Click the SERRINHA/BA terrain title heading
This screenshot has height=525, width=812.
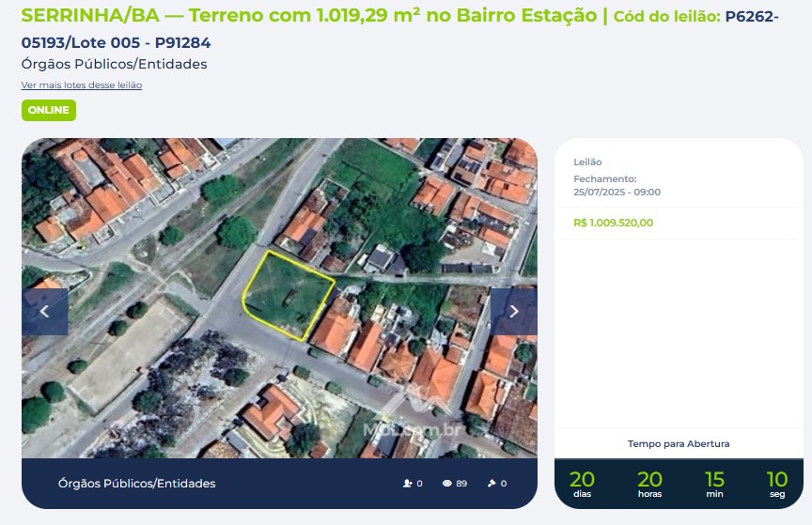[308, 16]
